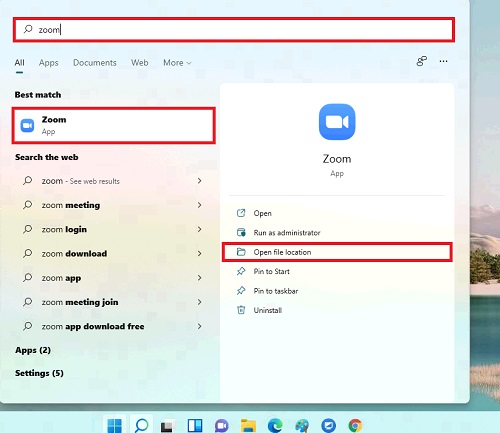Select Open file location
Image resolution: width=500 pixels, height=433 pixels.
click(x=337, y=252)
